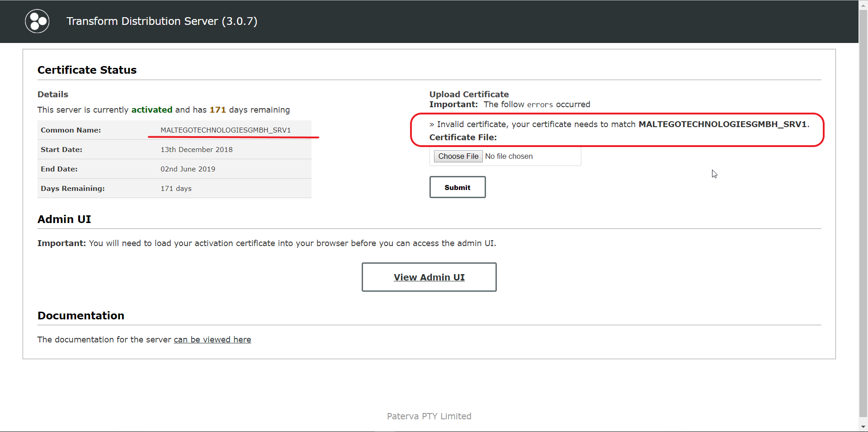868x432 pixels.
Task: Click the Common Name label
Action: pos(71,130)
